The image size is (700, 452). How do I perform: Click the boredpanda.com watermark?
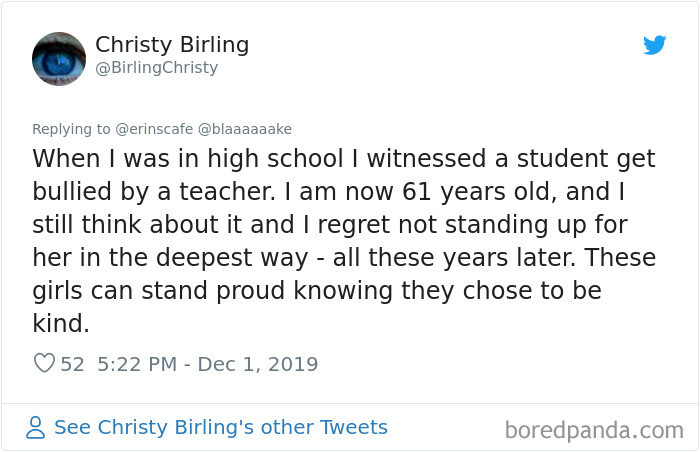point(594,431)
